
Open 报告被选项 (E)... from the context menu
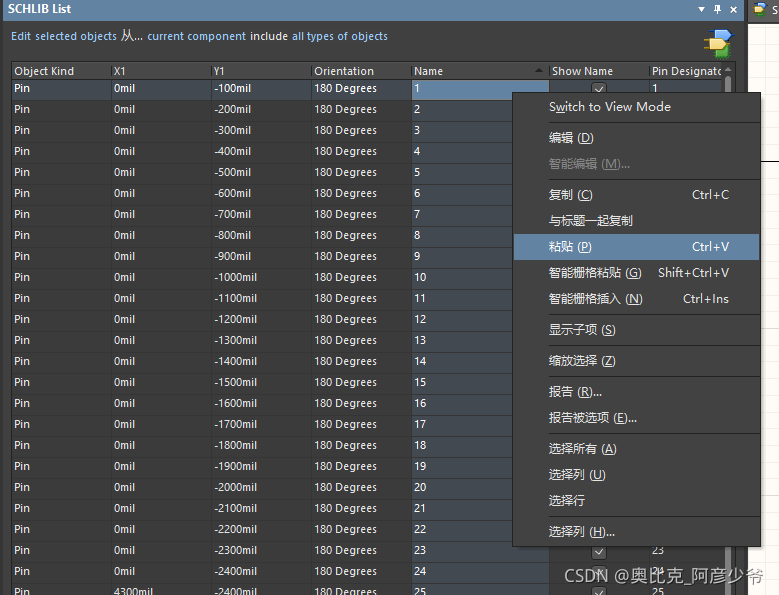click(x=636, y=418)
